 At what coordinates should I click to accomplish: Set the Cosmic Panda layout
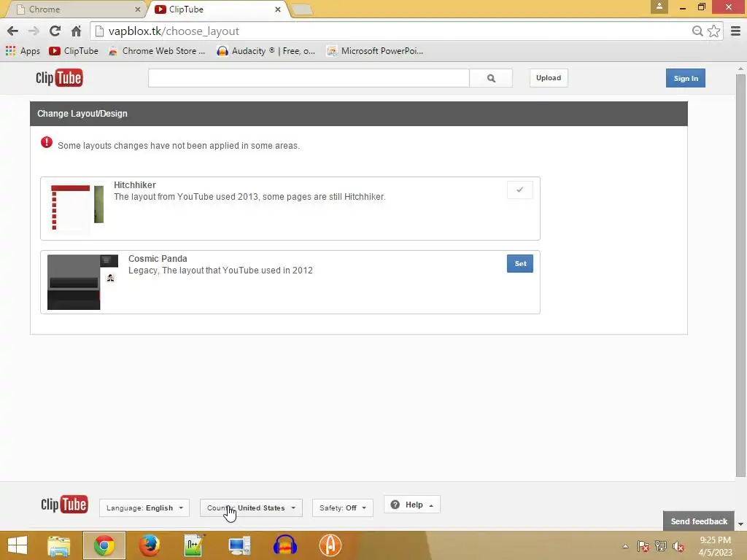[519, 263]
